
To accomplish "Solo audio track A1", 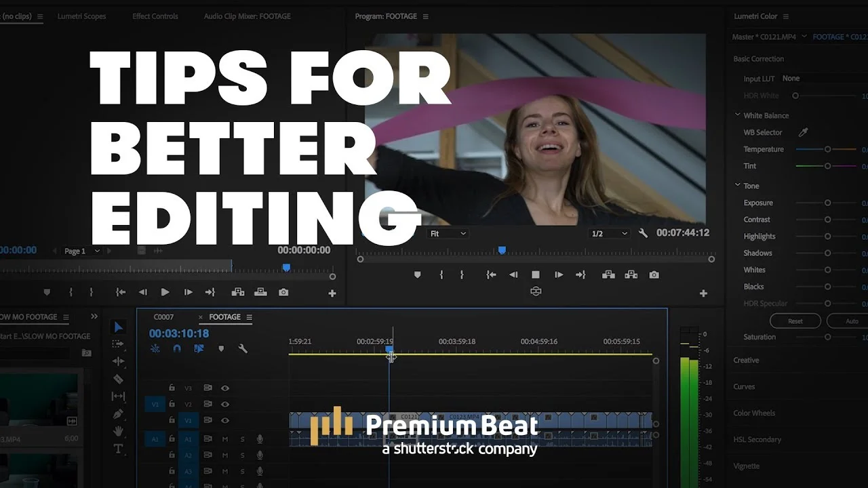I will (242, 439).
